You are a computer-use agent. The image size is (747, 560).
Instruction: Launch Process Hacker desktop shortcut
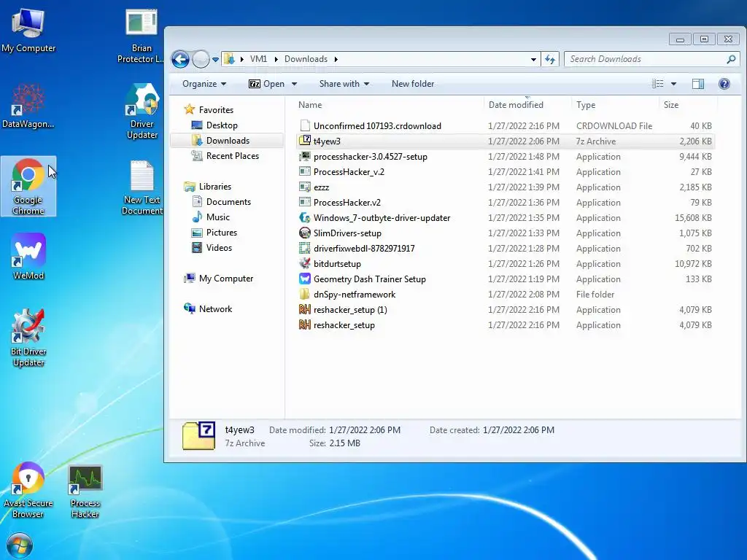[x=85, y=491]
